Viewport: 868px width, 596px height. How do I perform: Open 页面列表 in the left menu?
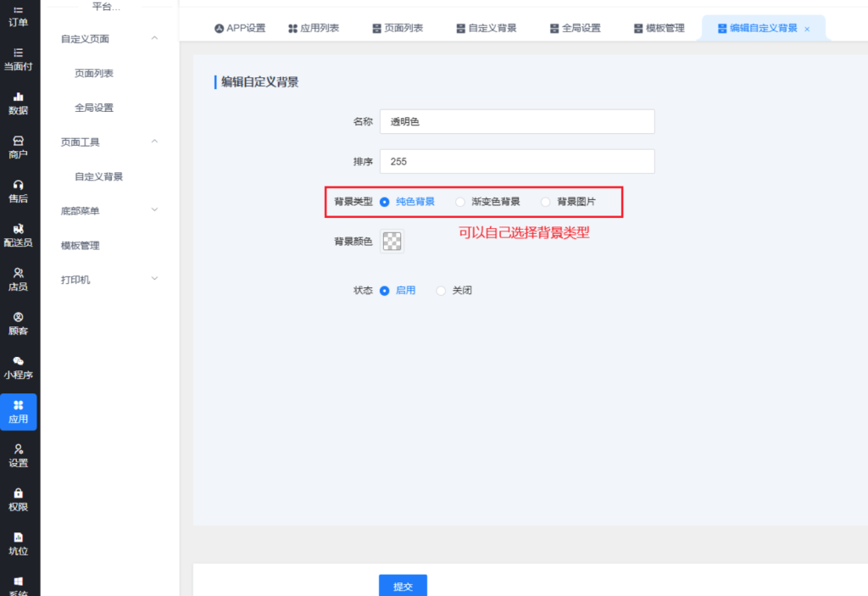(x=94, y=74)
